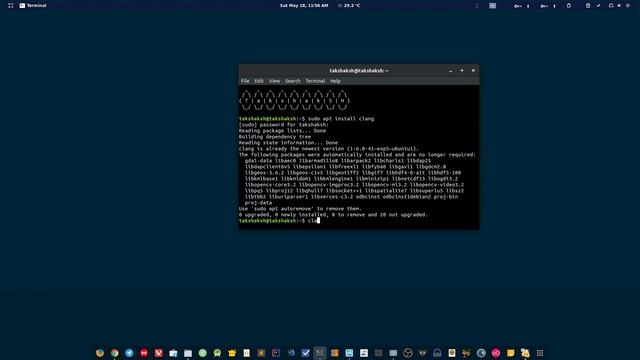The height and width of the screenshot is (360, 640).
Task: Select the highlighted Terminal icon in dock
Action: pos(320,353)
